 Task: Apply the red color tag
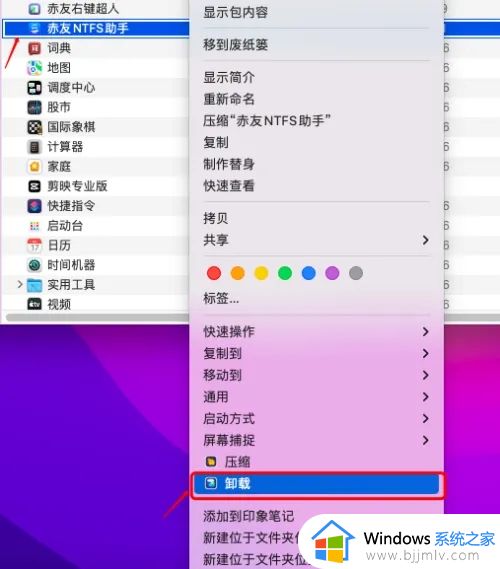pos(214,273)
